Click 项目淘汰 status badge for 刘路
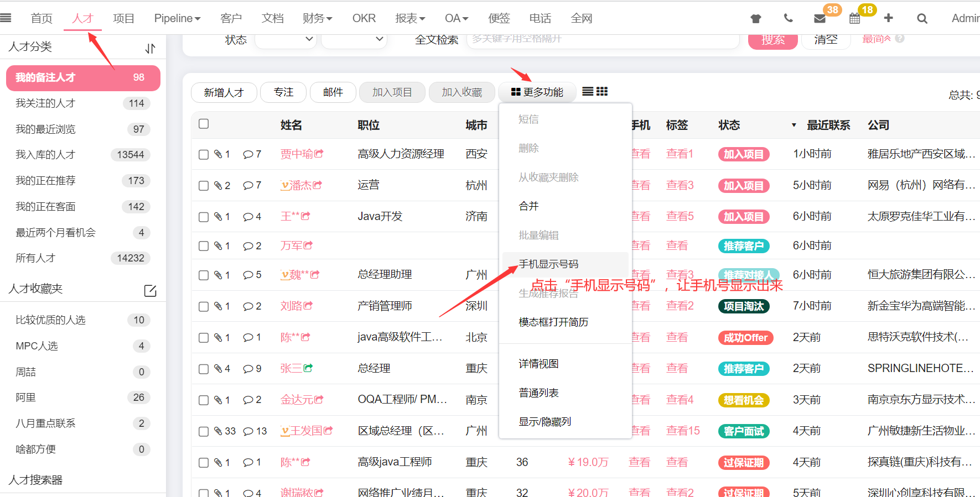Image resolution: width=980 pixels, height=497 pixels. [x=743, y=306]
